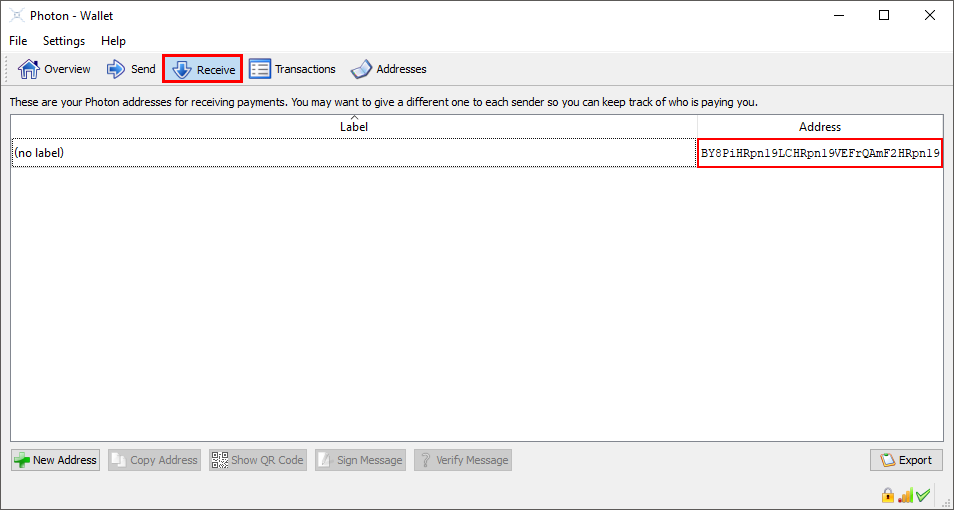The image size is (954, 510).
Task: Select the Receive toolbar button
Action: pyautogui.click(x=203, y=69)
